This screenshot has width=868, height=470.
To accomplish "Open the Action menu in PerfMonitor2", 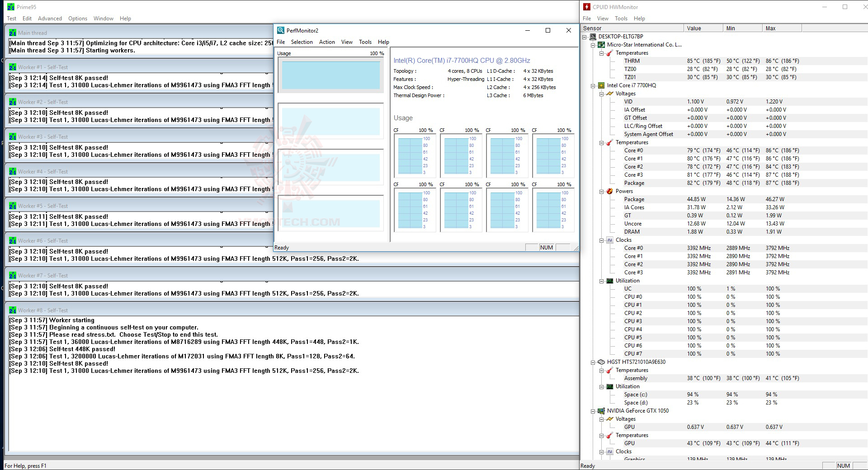I will click(x=327, y=42).
